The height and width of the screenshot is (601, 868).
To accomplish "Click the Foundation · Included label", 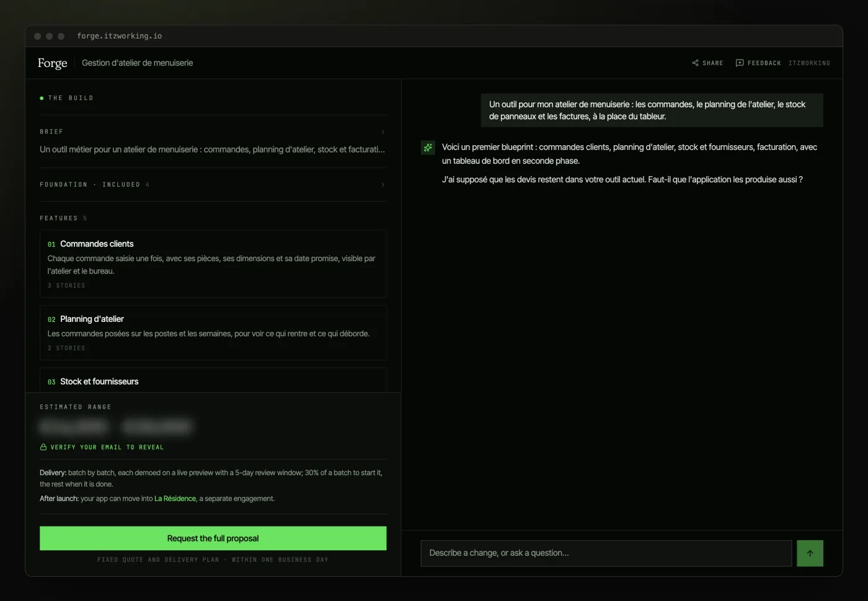I will (x=90, y=185).
